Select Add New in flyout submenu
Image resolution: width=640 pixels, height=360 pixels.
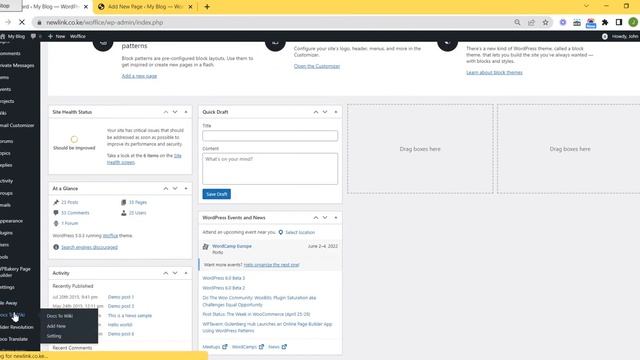(x=56, y=326)
